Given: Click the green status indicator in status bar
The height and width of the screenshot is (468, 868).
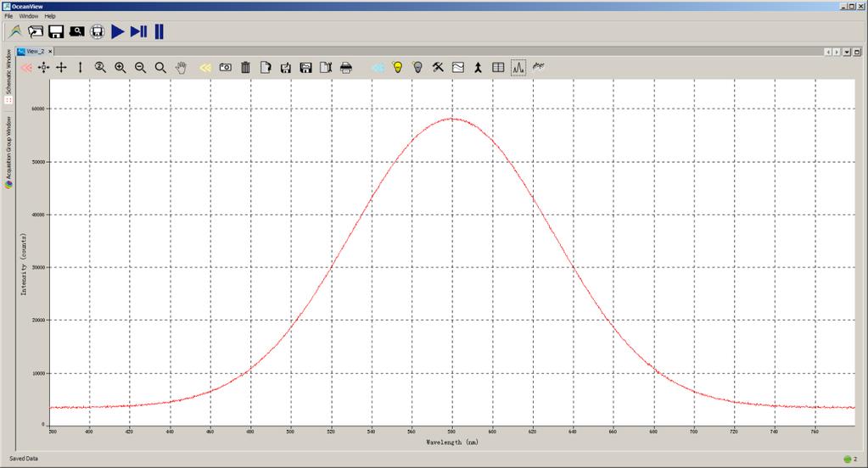Looking at the screenshot, I should pyautogui.click(x=847, y=460).
